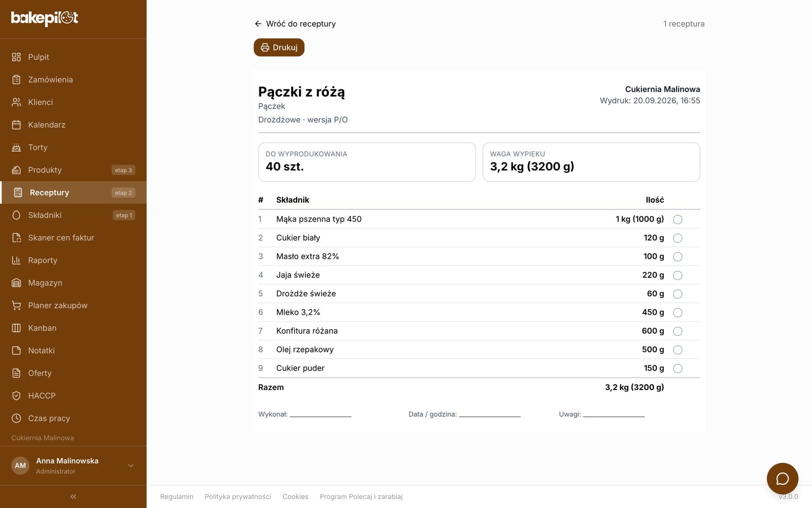This screenshot has width=812, height=508.
Task: Click the printer icon in Drukuj
Action: [265, 47]
